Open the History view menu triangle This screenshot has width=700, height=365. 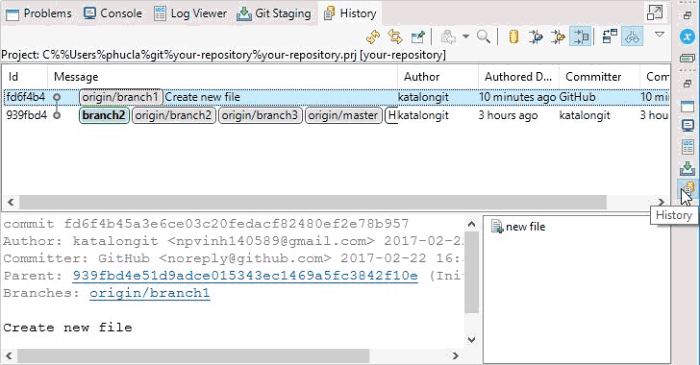point(659,34)
